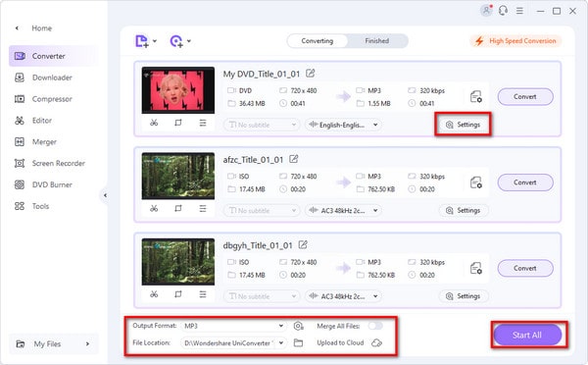Open the File Location path dropdown
The width and height of the screenshot is (588, 365).
click(x=233, y=342)
